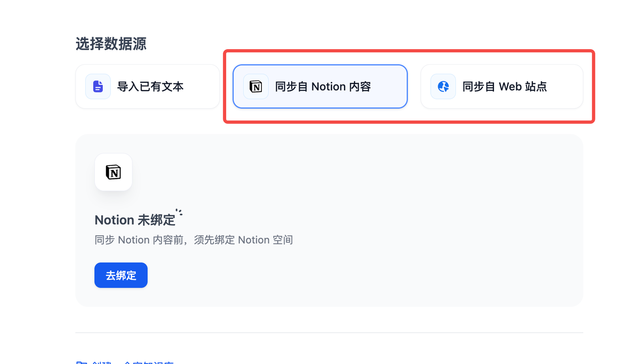Screen dimensions: 642x364
Task: Click the horizontal divider below the Notion panel
Action: point(329,332)
